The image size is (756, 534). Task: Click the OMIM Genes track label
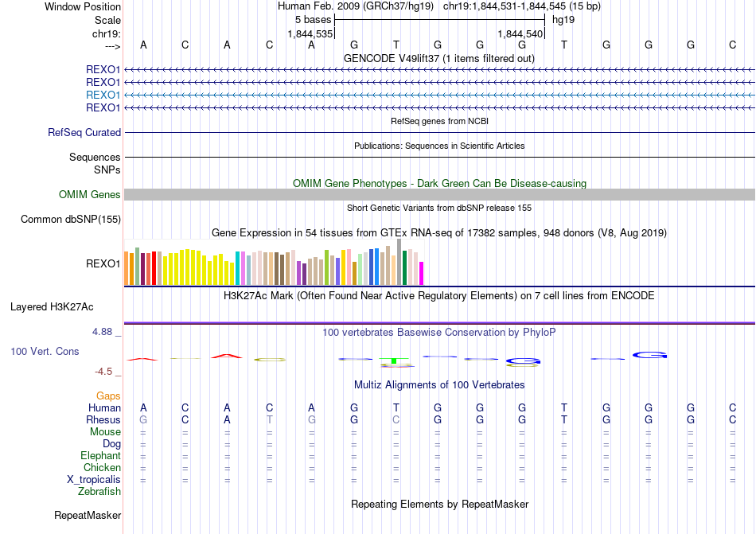89,194
